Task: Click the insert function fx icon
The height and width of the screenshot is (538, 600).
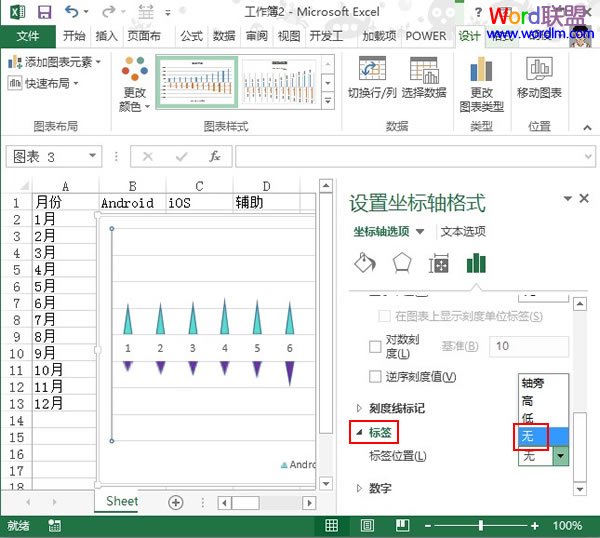Action: pos(215,156)
